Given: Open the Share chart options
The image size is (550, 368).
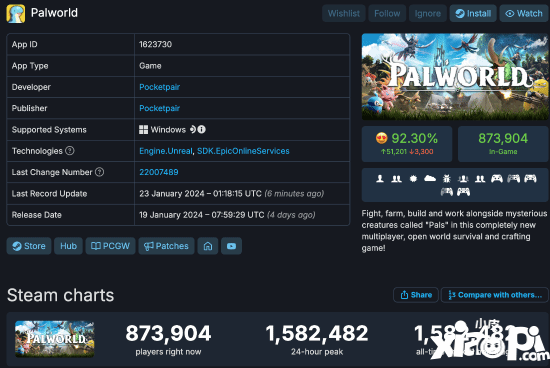Looking at the screenshot, I should coord(416,295).
